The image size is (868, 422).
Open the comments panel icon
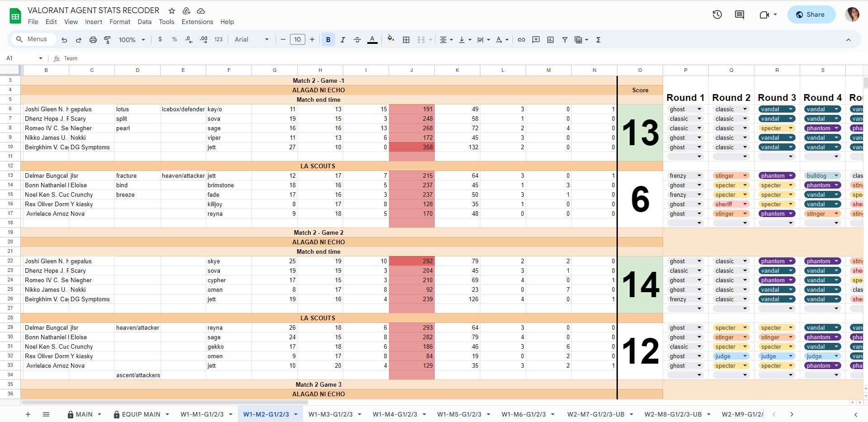740,14
